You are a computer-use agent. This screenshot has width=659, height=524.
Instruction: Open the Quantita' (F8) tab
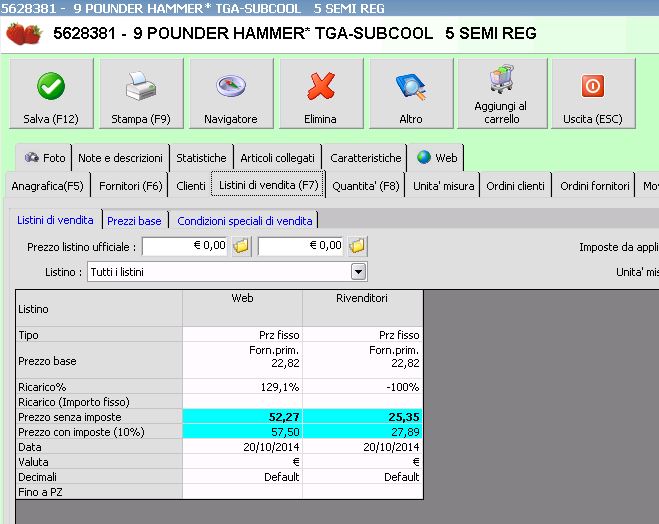pyautogui.click(x=366, y=186)
